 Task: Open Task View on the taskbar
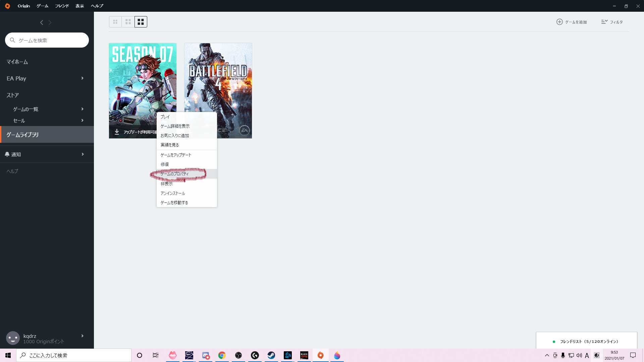click(x=156, y=355)
